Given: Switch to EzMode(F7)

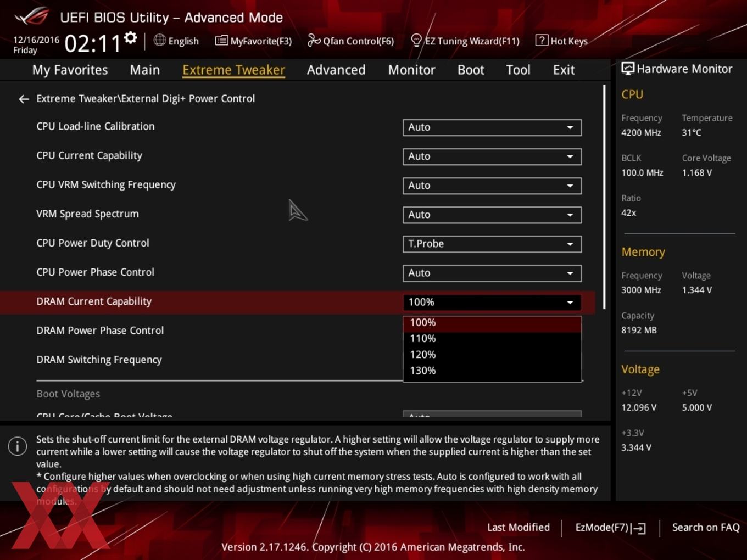Looking at the screenshot, I should (610, 528).
